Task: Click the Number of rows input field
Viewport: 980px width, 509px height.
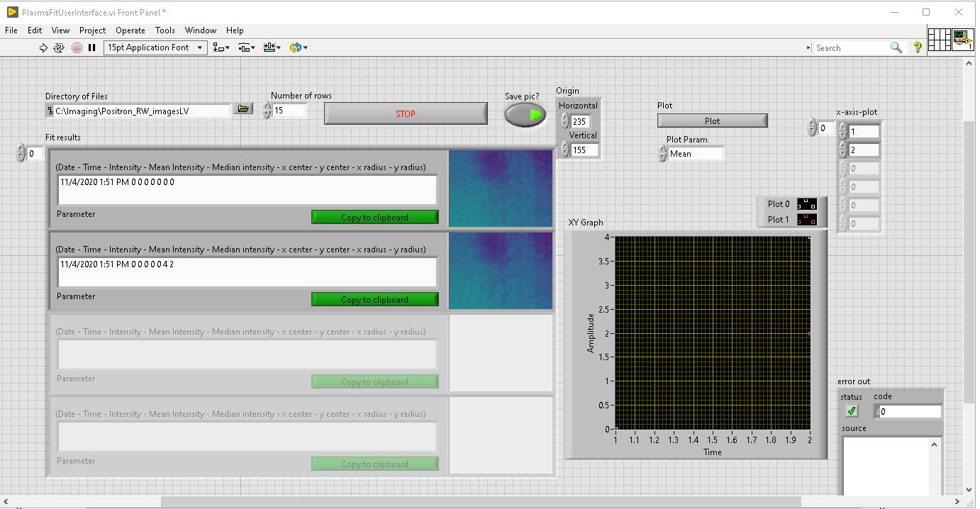Action: click(289, 111)
